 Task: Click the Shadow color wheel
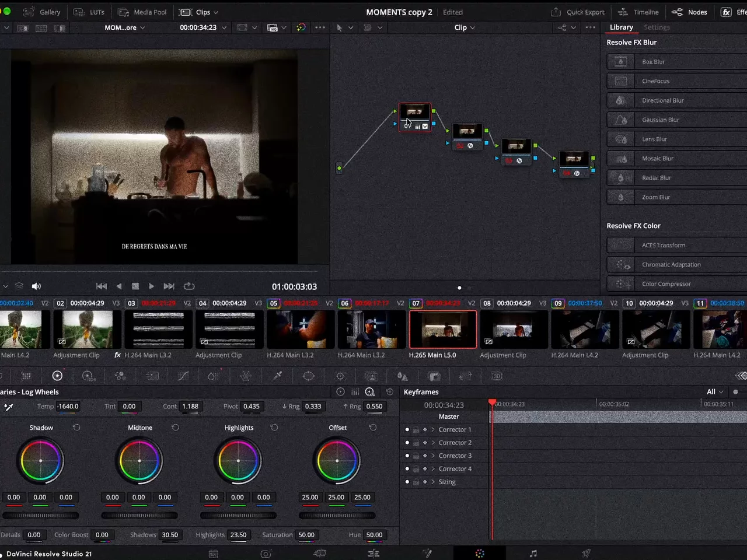(40, 461)
